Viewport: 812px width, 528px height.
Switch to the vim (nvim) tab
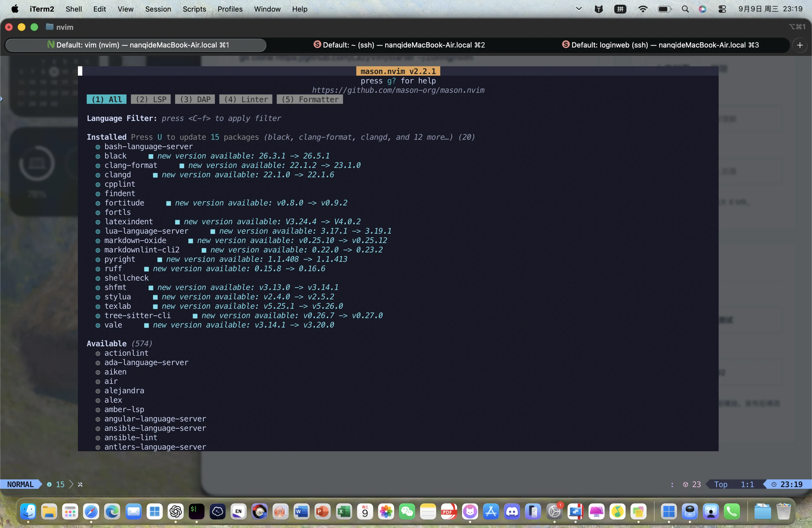point(136,45)
